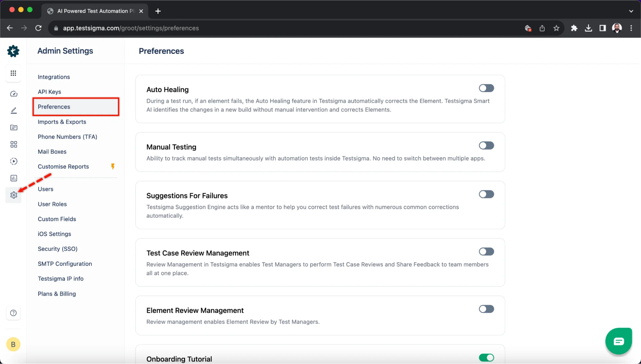
Task: Enable Test Case Review Management toggle
Action: point(486,252)
